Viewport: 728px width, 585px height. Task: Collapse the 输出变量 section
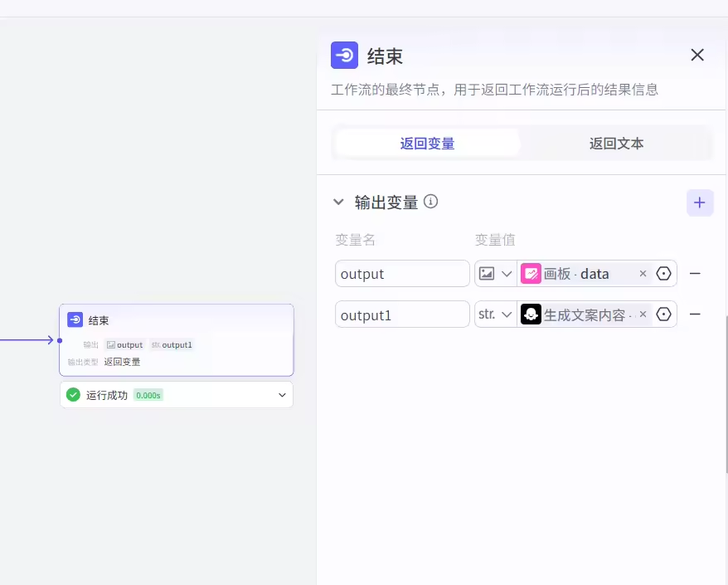click(x=338, y=202)
